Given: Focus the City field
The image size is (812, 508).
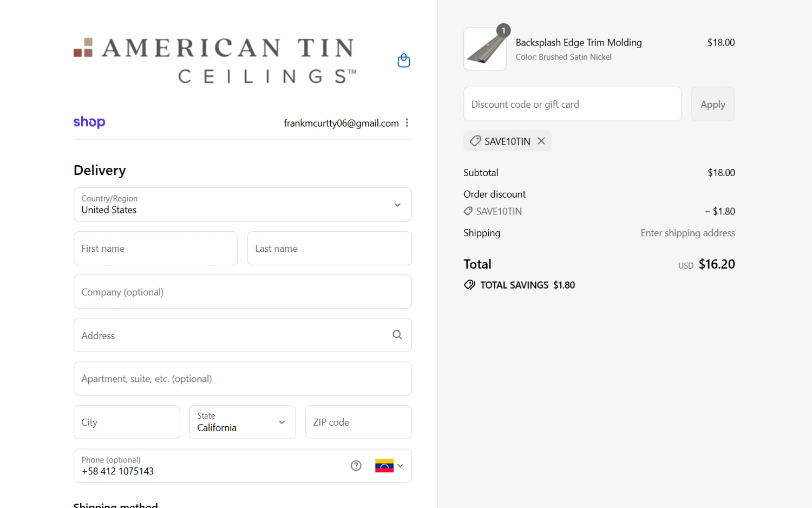Looking at the screenshot, I should pyautogui.click(x=127, y=422).
